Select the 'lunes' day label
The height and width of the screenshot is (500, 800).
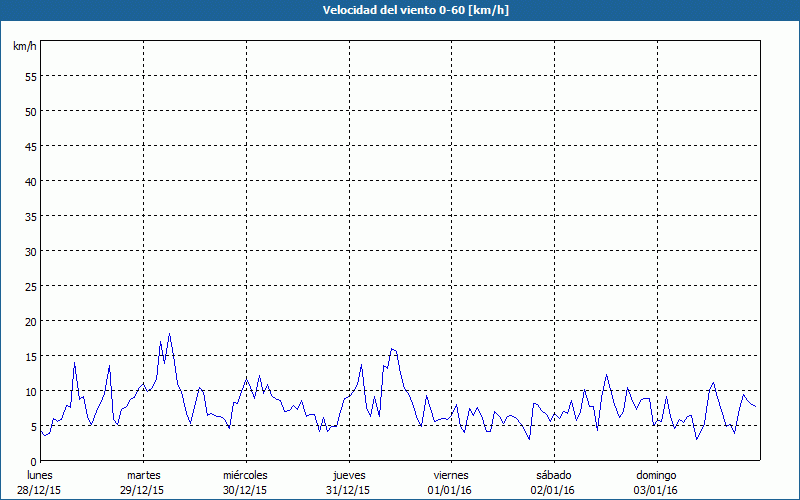(39, 475)
